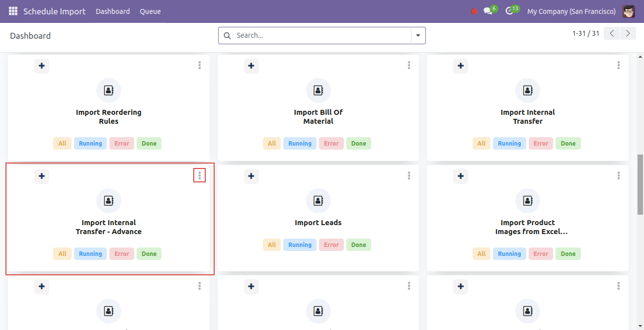Click Running on Import Reordering Rules
This screenshot has height=330, width=644.
coord(90,144)
